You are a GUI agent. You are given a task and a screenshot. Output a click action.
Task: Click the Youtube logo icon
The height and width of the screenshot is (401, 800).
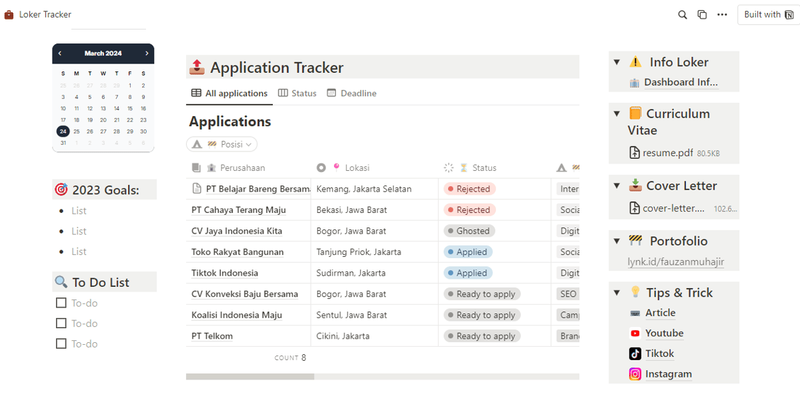635,333
